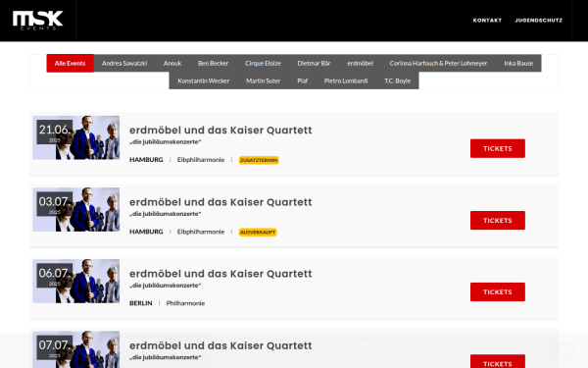Filter events by Piaf
The height and width of the screenshot is (368, 588).
click(x=302, y=80)
